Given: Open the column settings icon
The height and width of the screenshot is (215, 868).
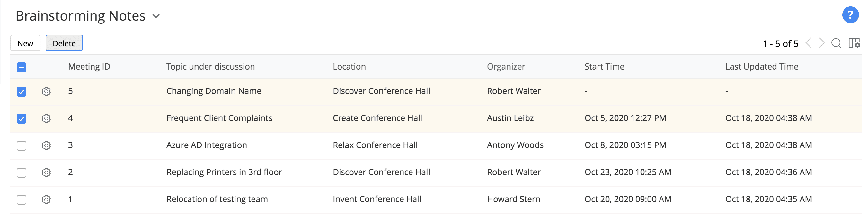Looking at the screenshot, I should pyautogui.click(x=854, y=43).
